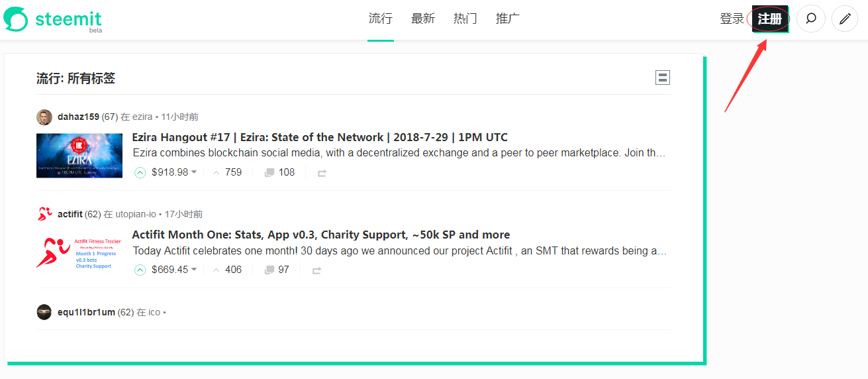Show the 406 votes on Actifit post
868x379 pixels.
point(227,270)
